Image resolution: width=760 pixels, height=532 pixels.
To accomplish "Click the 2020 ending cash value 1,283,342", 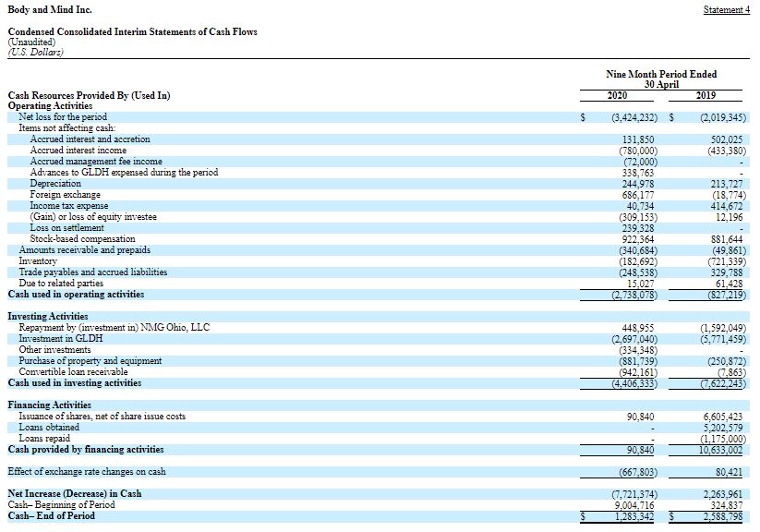I will click(633, 516).
